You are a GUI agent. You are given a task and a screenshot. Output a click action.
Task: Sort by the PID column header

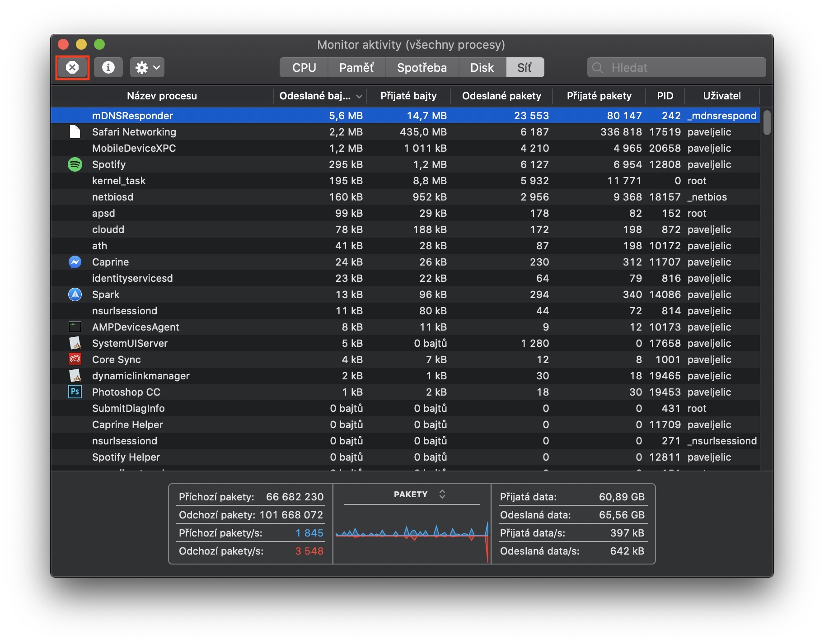(x=665, y=96)
